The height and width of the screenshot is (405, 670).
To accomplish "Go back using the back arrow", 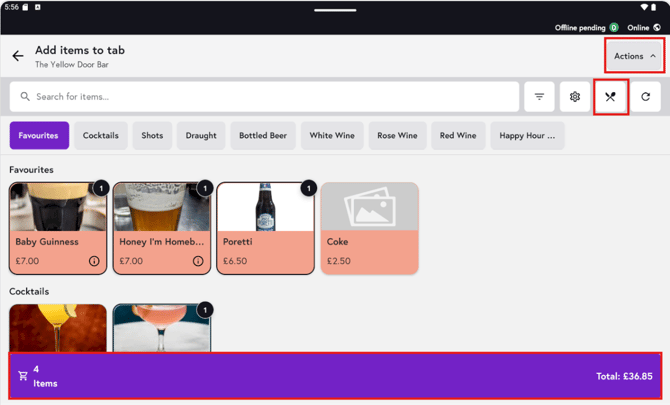I will tap(18, 56).
